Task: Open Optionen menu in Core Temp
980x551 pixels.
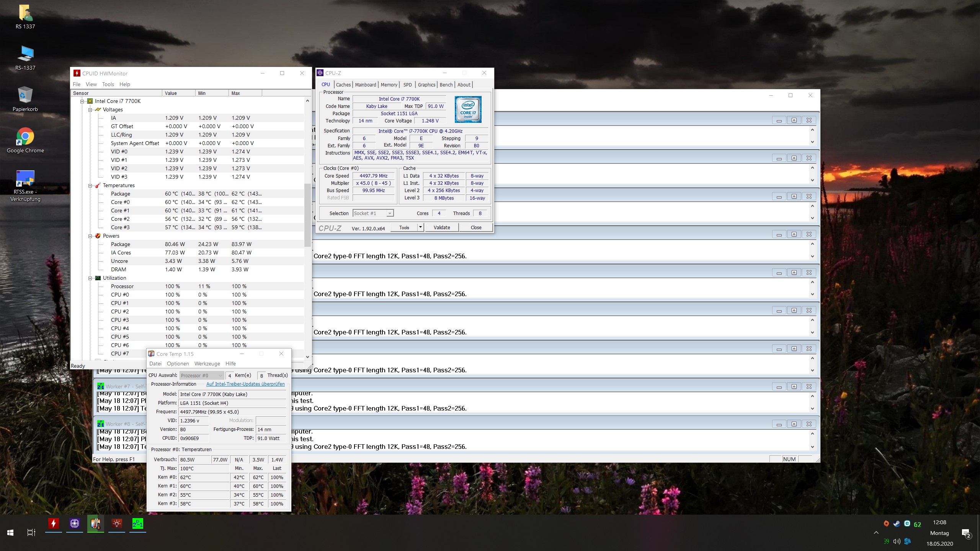Action: click(x=178, y=364)
